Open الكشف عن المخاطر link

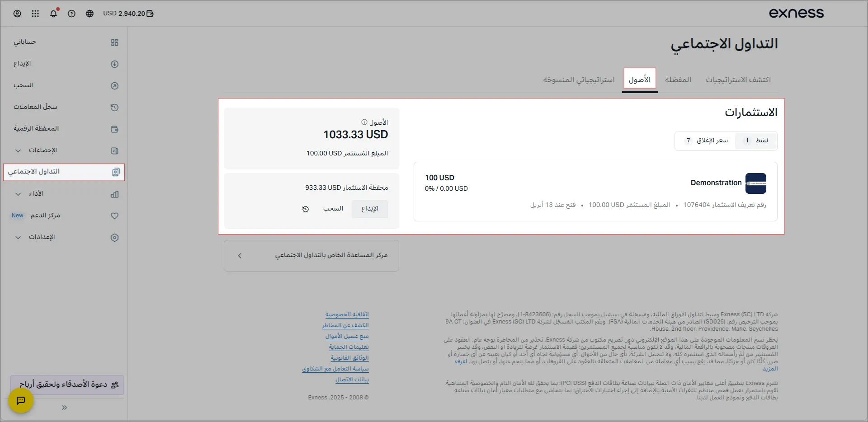(x=345, y=325)
